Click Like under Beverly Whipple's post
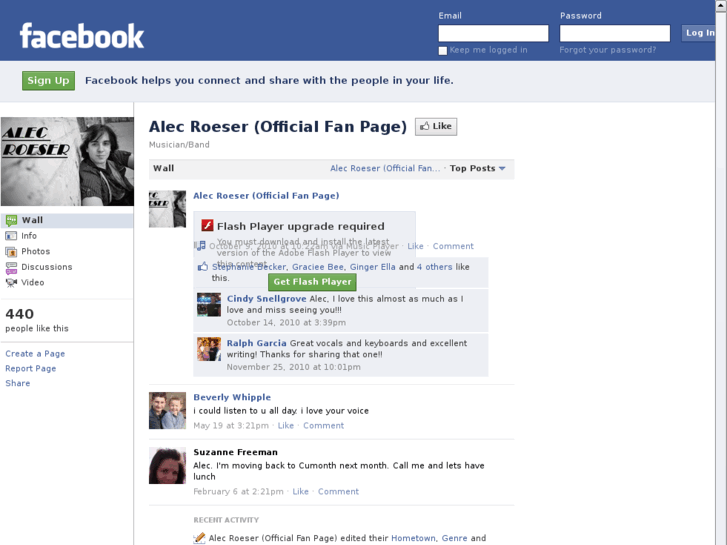Screen dimensions: 727x545 286,425
